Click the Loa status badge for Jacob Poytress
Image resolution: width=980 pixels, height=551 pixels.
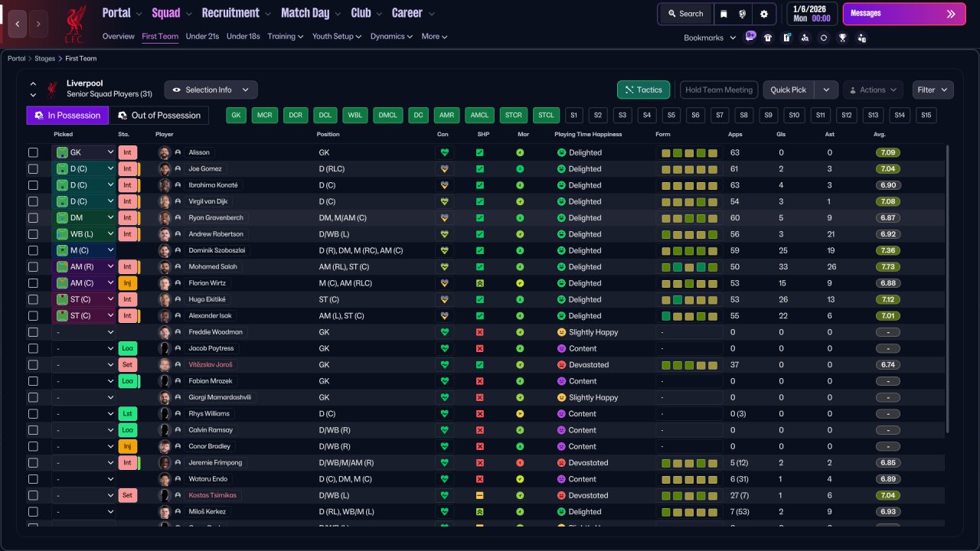click(x=127, y=349)
